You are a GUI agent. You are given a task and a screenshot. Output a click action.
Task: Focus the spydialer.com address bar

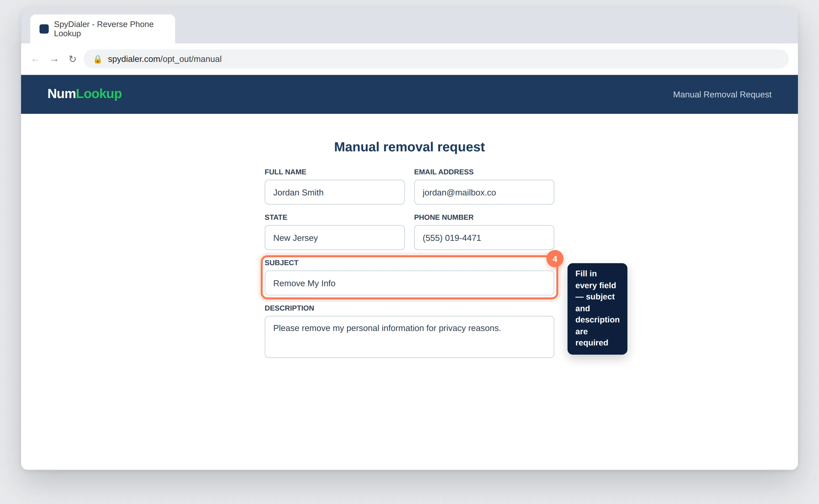tap(436, 59)
